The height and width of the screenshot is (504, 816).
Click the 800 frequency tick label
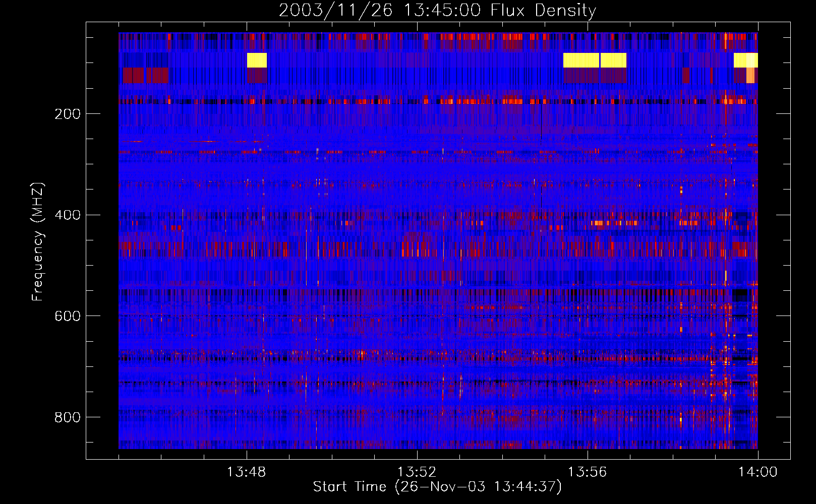pyautogui.click(x=68, y=417)
